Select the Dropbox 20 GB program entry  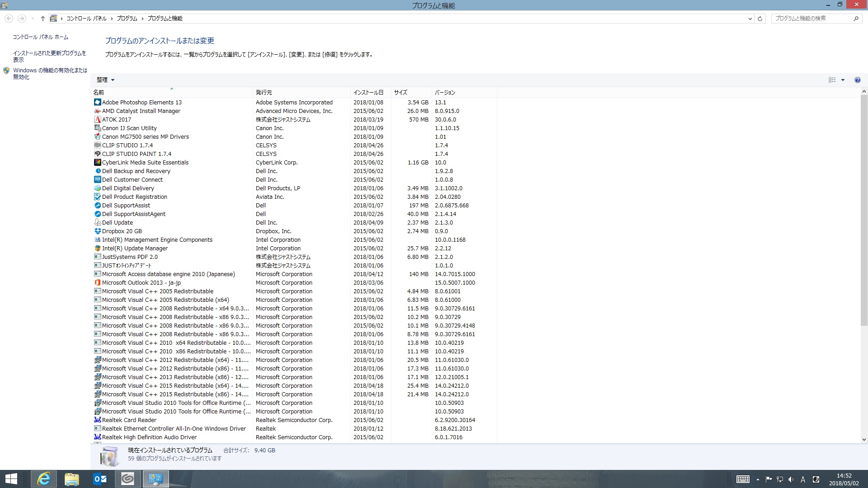[122, 231]
